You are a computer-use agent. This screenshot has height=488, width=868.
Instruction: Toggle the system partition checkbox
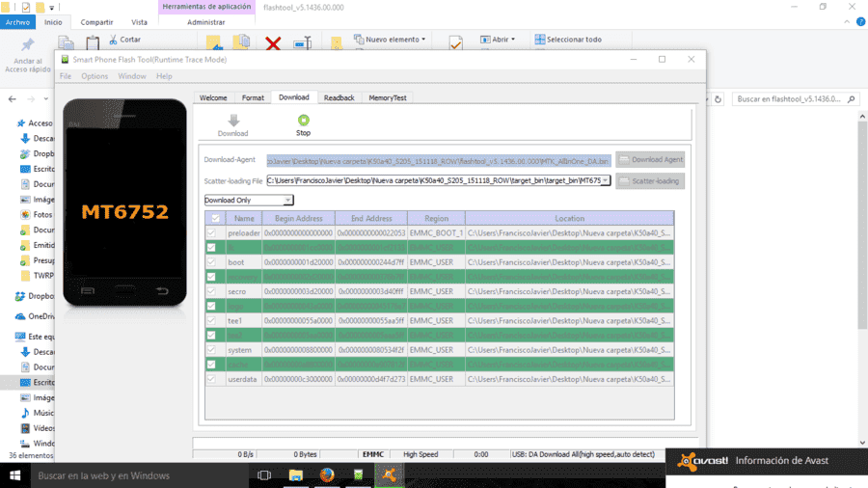click(211, 350)
